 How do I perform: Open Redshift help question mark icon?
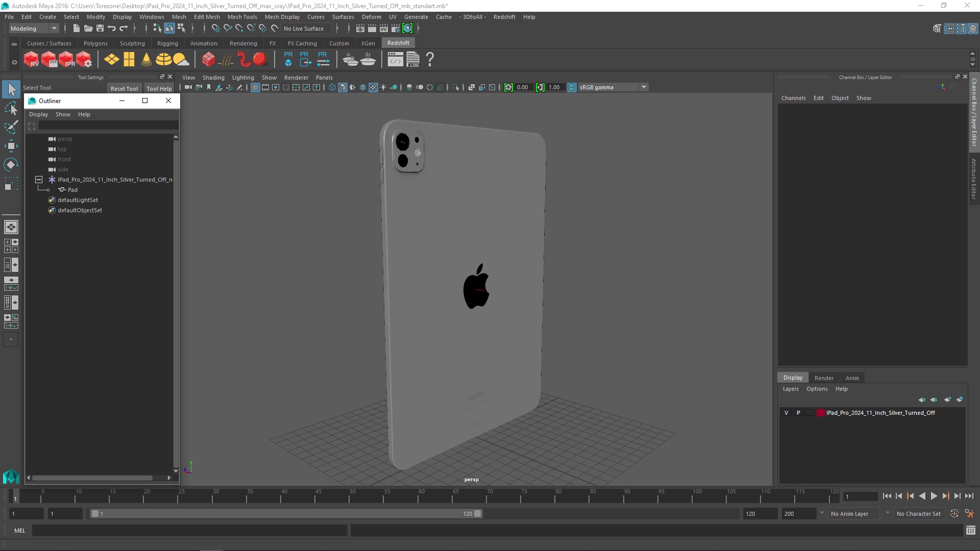tap(430, 60)
